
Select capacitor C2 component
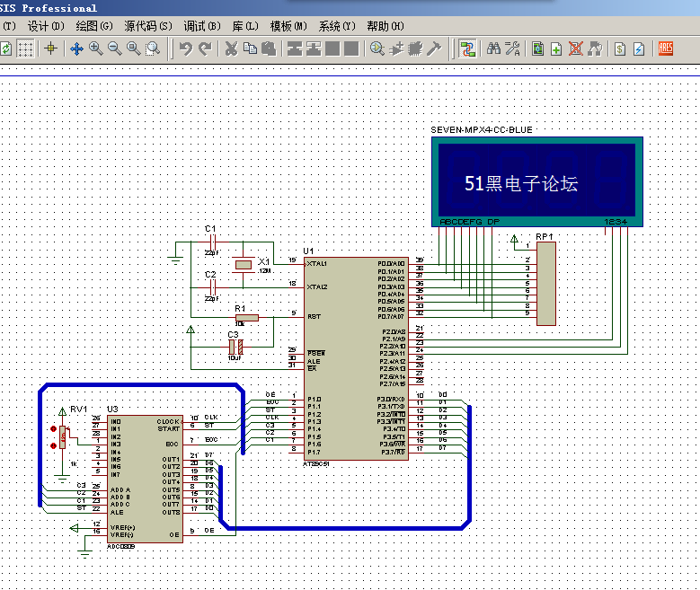(213, 288)
